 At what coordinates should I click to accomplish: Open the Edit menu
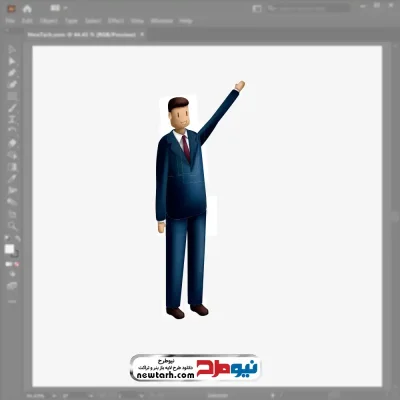click(x=27, y=21)
